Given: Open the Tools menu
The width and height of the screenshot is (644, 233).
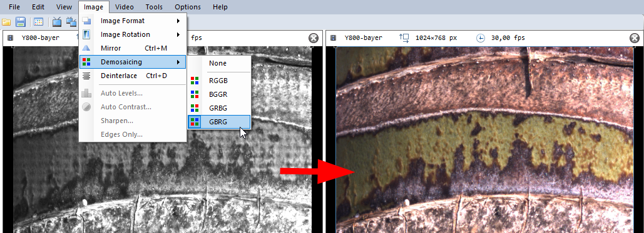Looking at the screenshot, I should click(154, 7).
